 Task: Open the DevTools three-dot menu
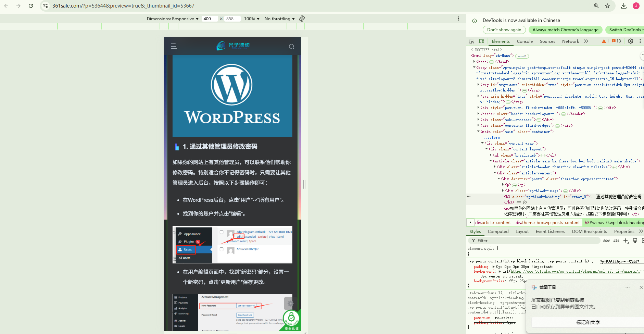640,41
